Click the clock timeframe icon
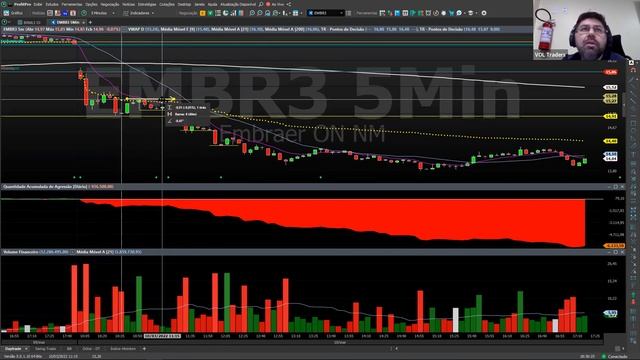The width and height of the screenshot is (640, 360). click(x=84, y=13)
